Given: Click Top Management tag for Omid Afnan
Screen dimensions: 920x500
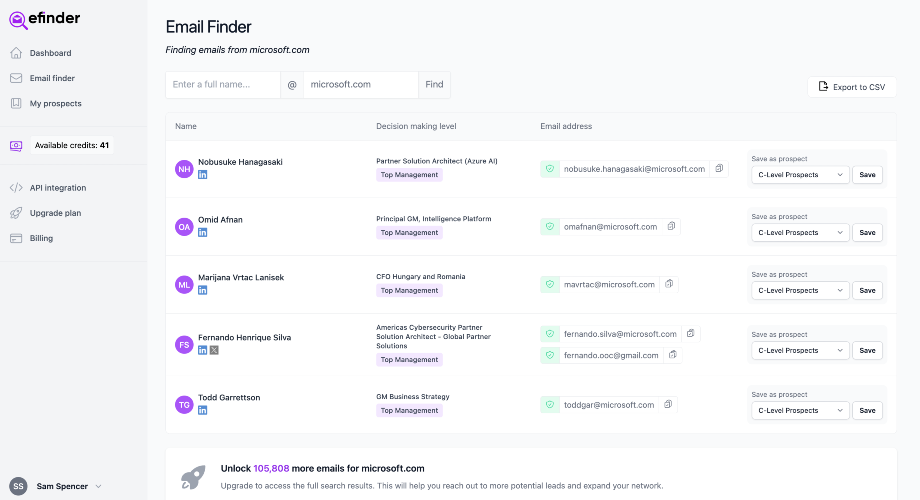Looking at the screenshot, I should pos(410,233).
